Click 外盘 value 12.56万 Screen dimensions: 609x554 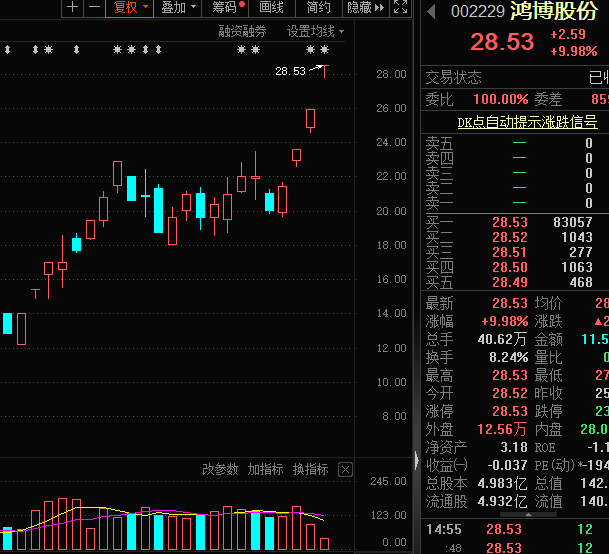coord(502,429)
